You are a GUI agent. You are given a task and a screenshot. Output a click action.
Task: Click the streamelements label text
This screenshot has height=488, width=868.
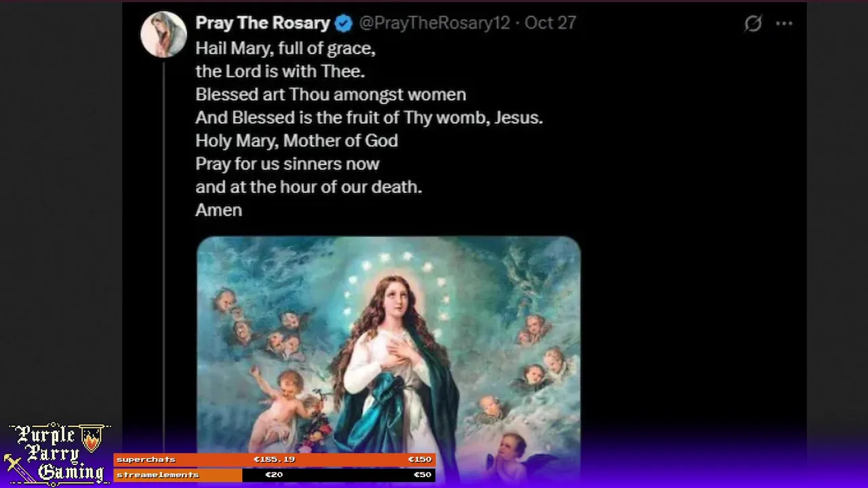coord(157,475)
